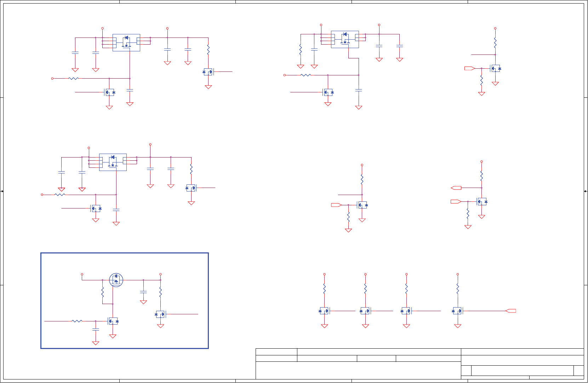Click the input port symbol of the top-right circuit
This screenshot has width=588, height=383.
coord(470,68)
